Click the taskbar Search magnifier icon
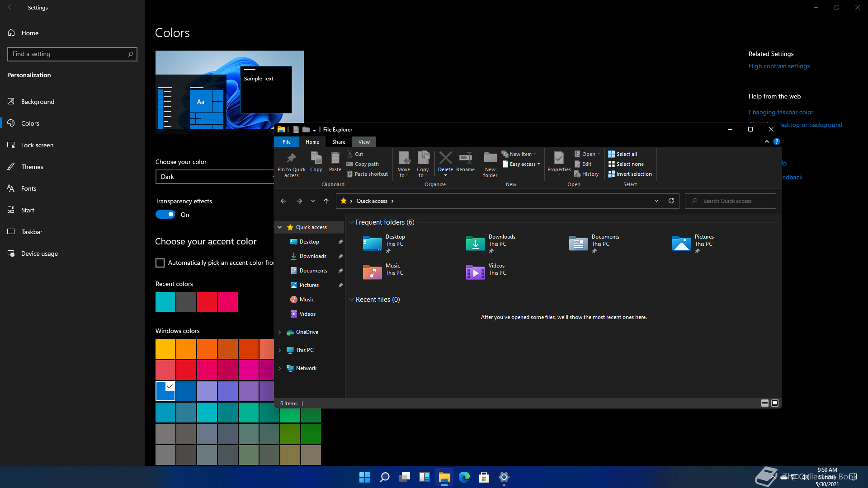 [385, 477]
